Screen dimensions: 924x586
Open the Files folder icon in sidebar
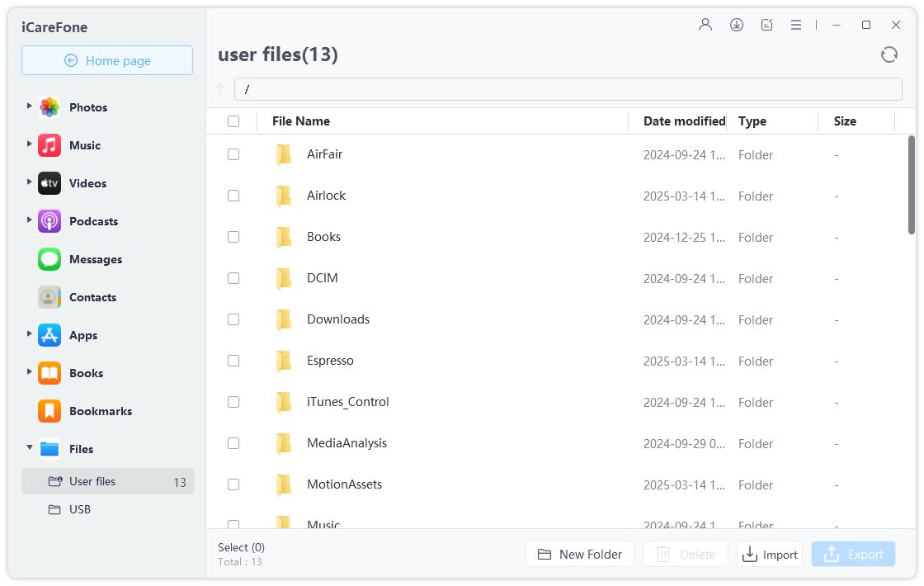pos(49,449)
